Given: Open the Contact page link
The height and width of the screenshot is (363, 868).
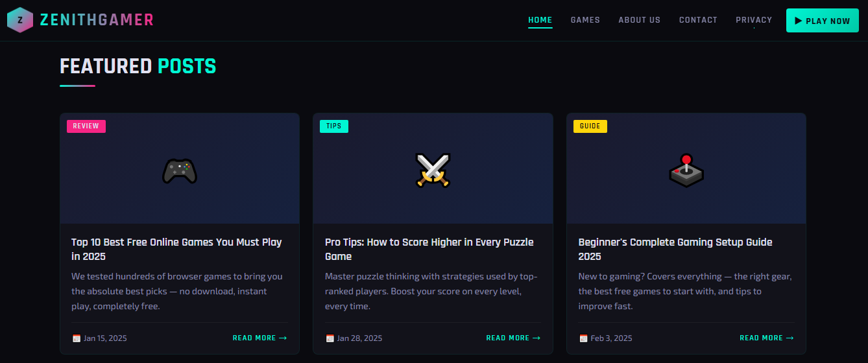Looking at the screenshot, I should pyautogui.click(x=698, y=20).
